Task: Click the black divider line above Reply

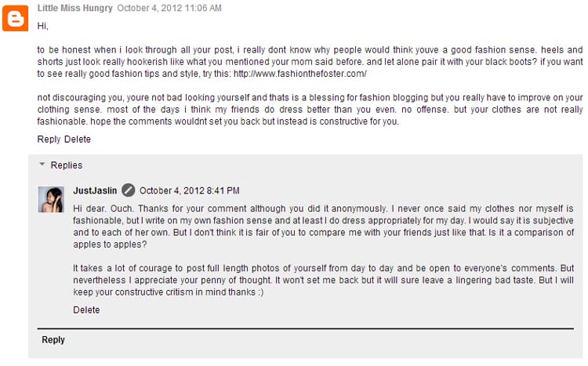Action: [x=306, y=329]
